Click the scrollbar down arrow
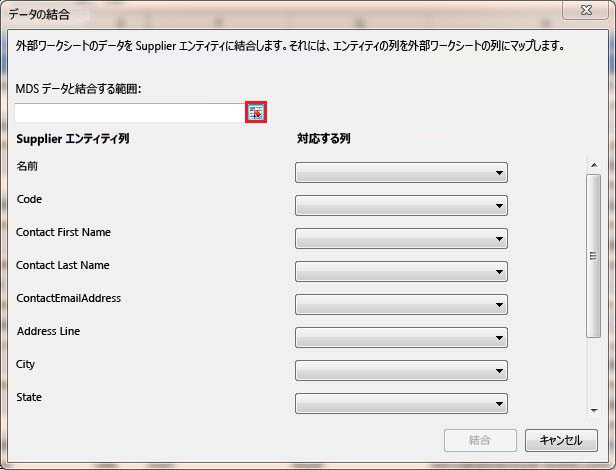Viewport: 616px width, 470px height. pyautogui.click(x=594, y=411)
